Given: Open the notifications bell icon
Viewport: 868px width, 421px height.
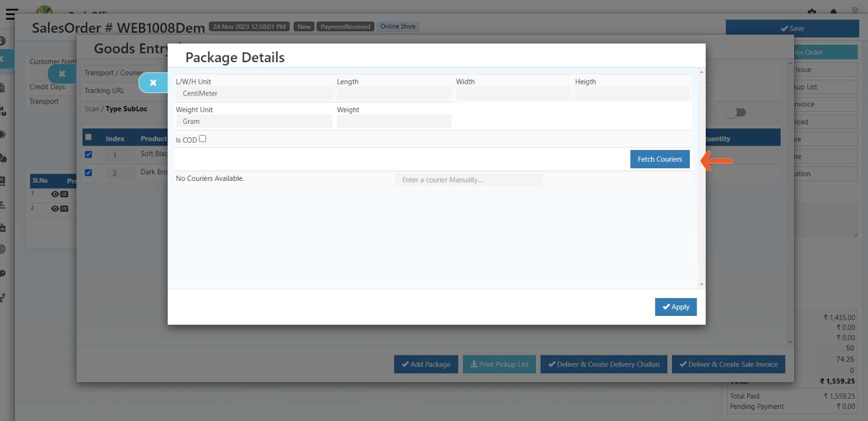Looking at the screenshot, I should (833, 12).
